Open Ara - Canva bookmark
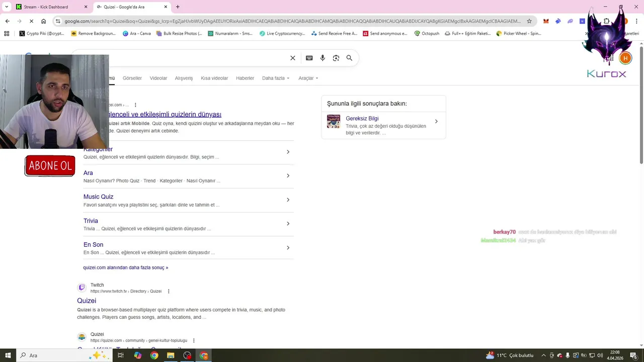The width and height of the screenshot is (644, 362). pyautogui.click(x=137, y=34)
